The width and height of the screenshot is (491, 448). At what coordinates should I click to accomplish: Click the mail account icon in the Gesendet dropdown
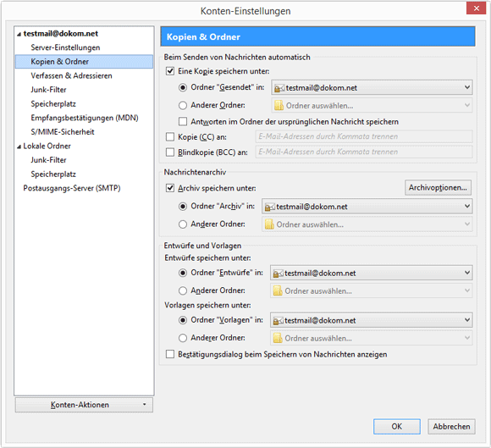(x=279, y=88)
